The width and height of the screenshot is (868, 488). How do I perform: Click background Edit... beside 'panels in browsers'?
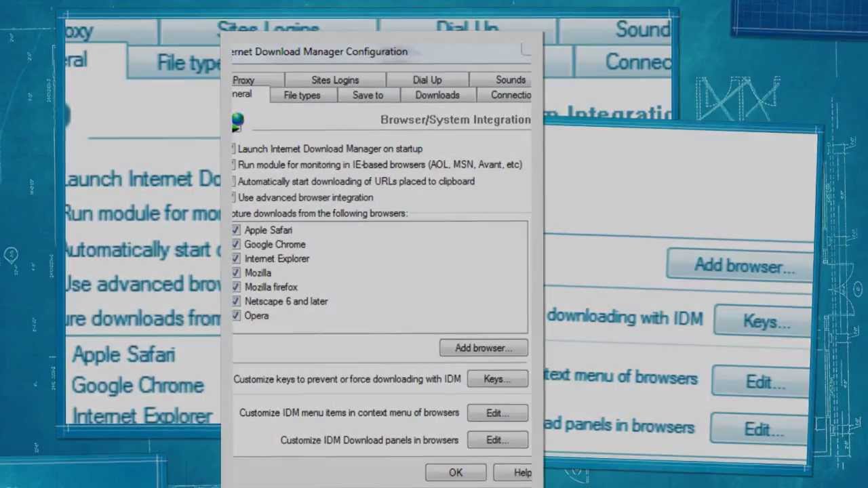(x=760, y=429)
